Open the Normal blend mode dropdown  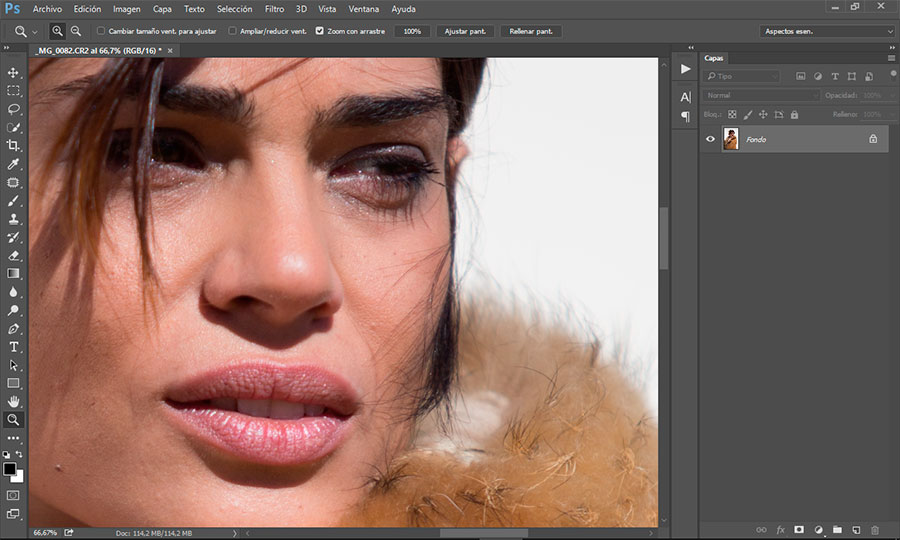coord(762,95)
